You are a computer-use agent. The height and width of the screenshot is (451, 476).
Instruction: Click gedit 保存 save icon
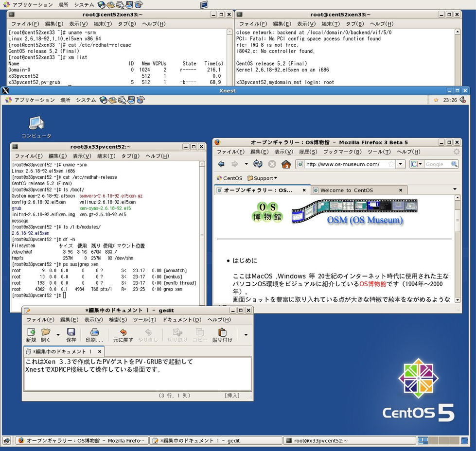pyautogui.click(x=71, y=335)
